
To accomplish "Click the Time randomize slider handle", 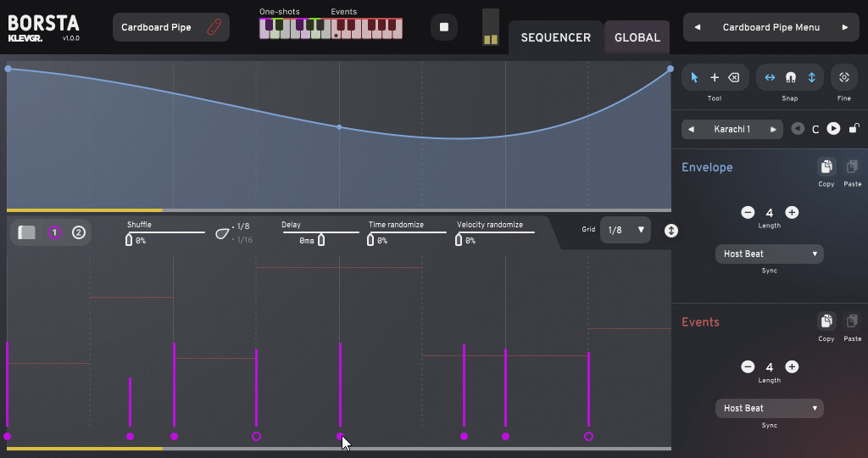I will [x=370, y=240].
